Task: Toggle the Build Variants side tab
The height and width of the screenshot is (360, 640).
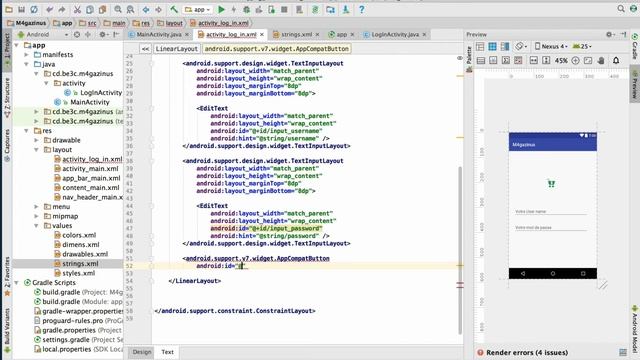Action: 7,331
